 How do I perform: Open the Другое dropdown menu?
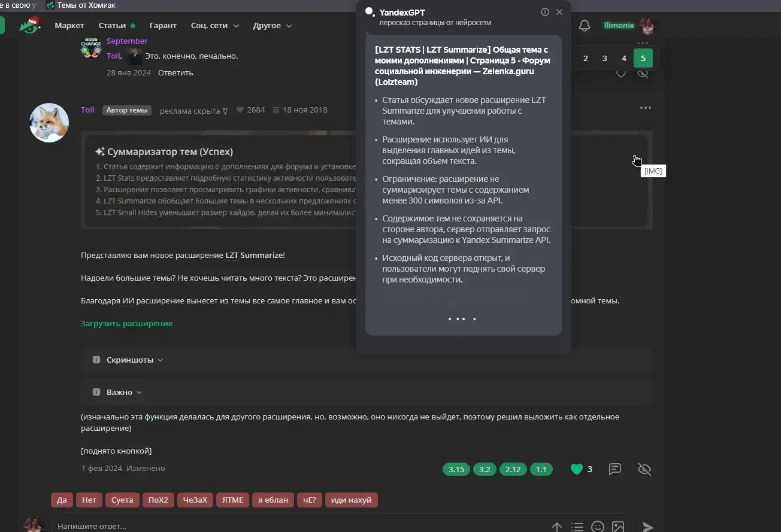click(x=272, y=26)
